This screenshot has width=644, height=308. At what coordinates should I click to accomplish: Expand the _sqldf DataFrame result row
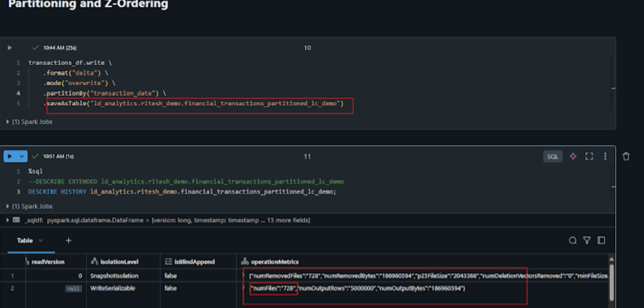point(8,220)
